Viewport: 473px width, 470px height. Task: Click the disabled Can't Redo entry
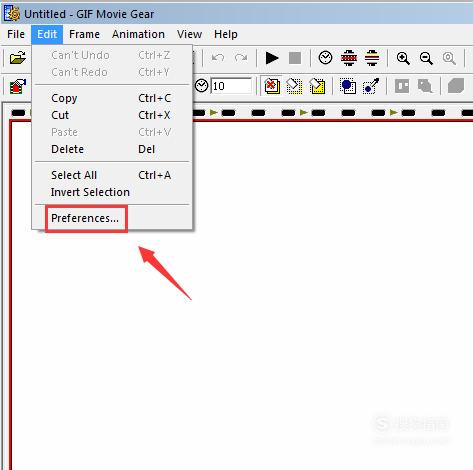point(112,72)
